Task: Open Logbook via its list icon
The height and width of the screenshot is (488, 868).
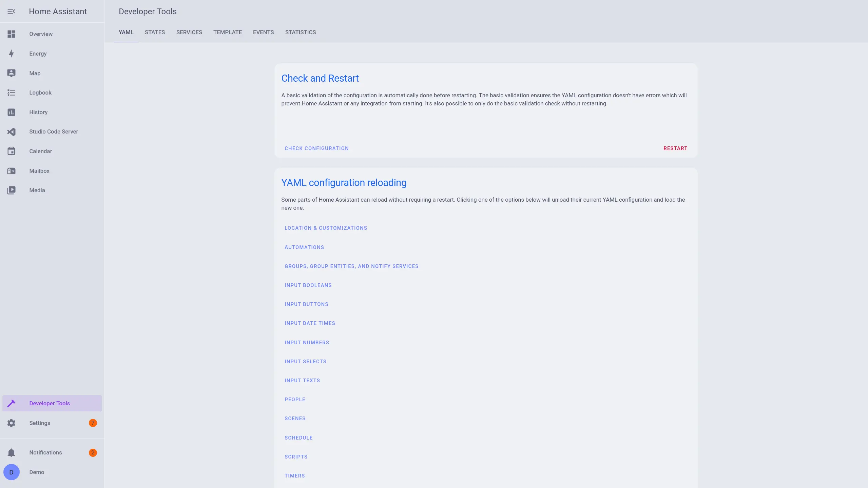Action: coord(11,93)
